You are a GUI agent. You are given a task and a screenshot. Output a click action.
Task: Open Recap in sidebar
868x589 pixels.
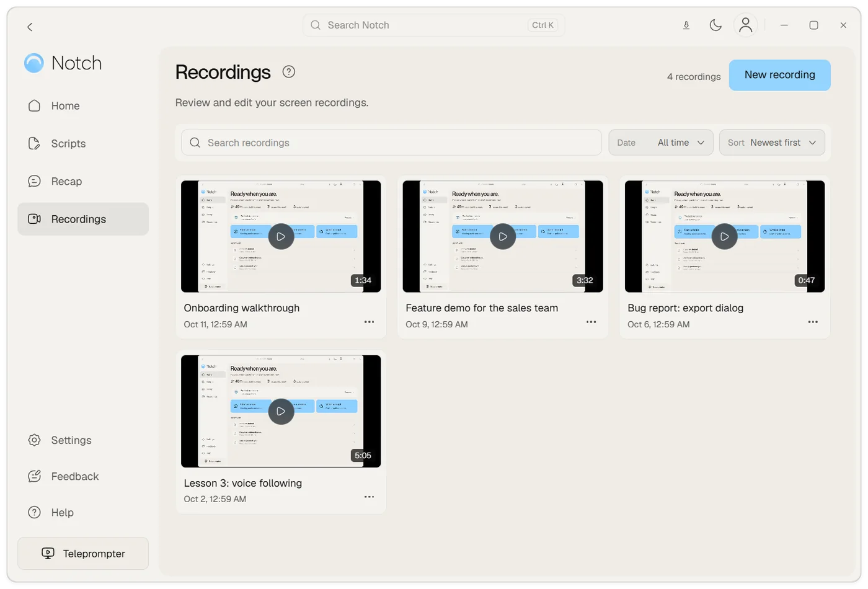pos(83,182)
